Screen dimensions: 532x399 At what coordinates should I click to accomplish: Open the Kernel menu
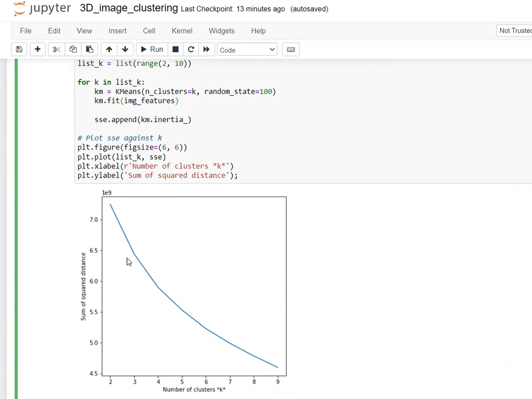[x=182, y=31]
